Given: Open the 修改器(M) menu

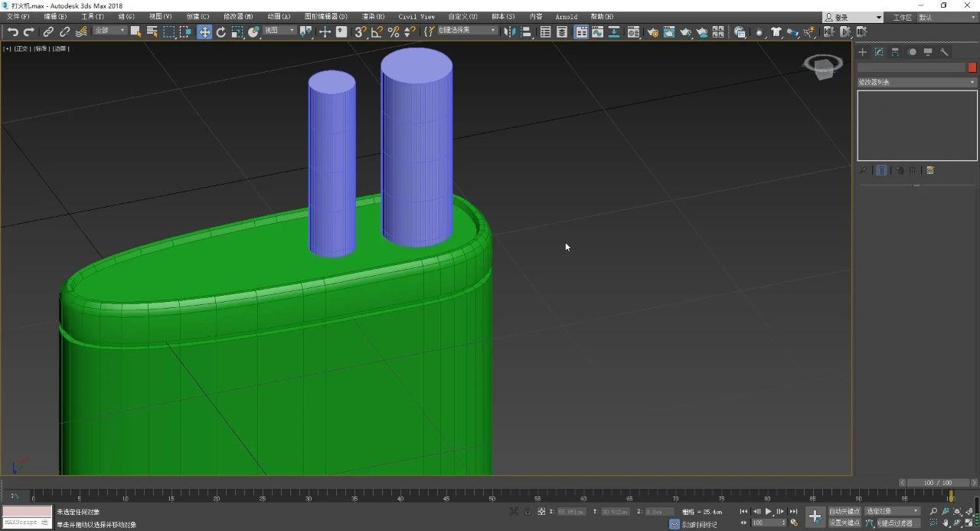Looking at the screenshot, I should click(x=238, y=16).
